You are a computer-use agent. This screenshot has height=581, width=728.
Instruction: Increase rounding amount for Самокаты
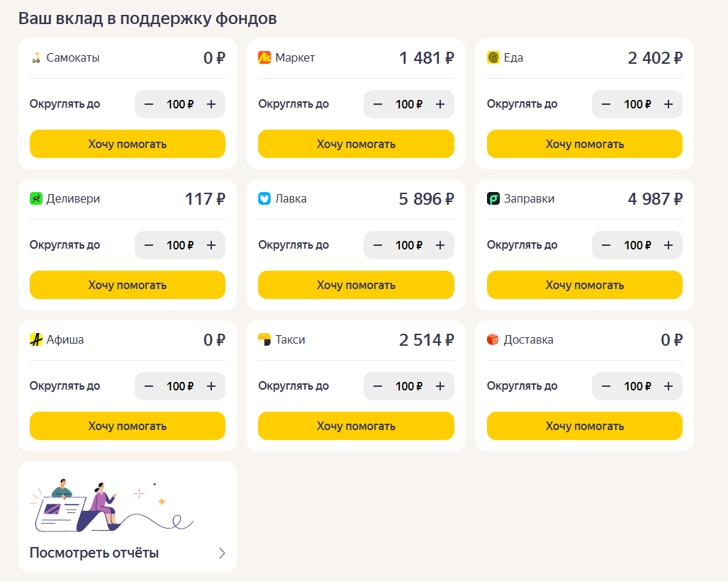pyautogui.click(x=211, y=104)
